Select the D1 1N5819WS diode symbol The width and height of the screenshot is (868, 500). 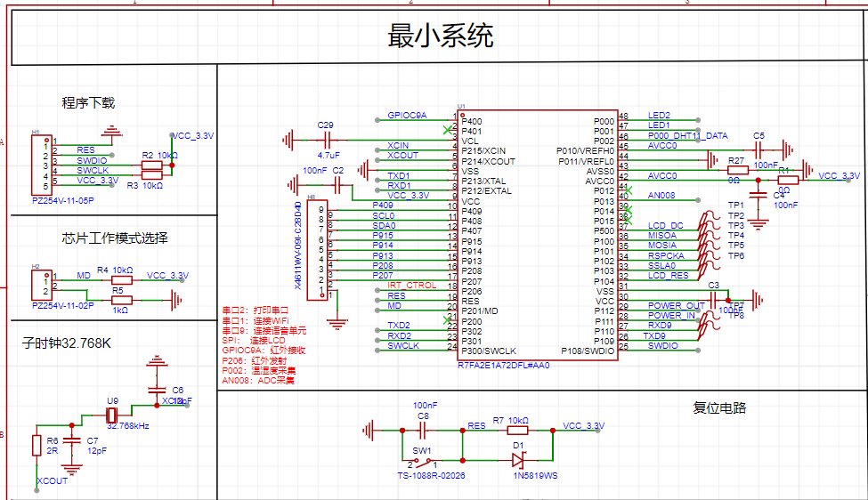tap(519, 460)
